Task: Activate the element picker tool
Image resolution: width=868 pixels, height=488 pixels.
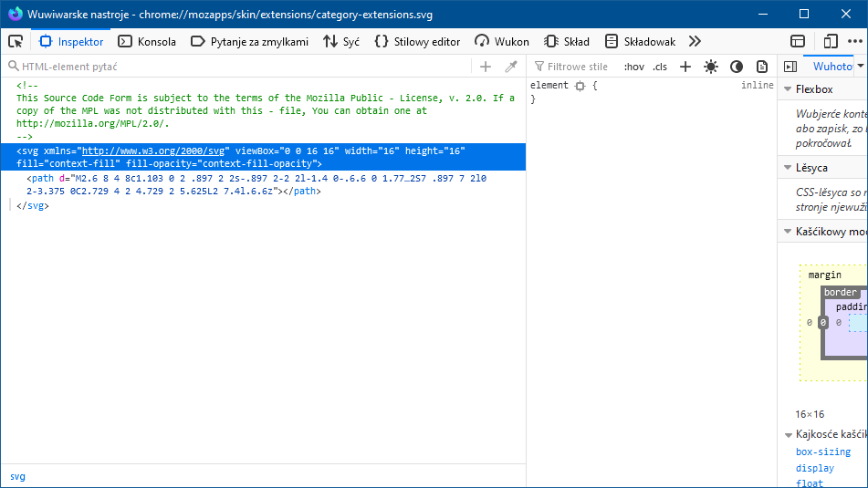Action: [16, 41]
